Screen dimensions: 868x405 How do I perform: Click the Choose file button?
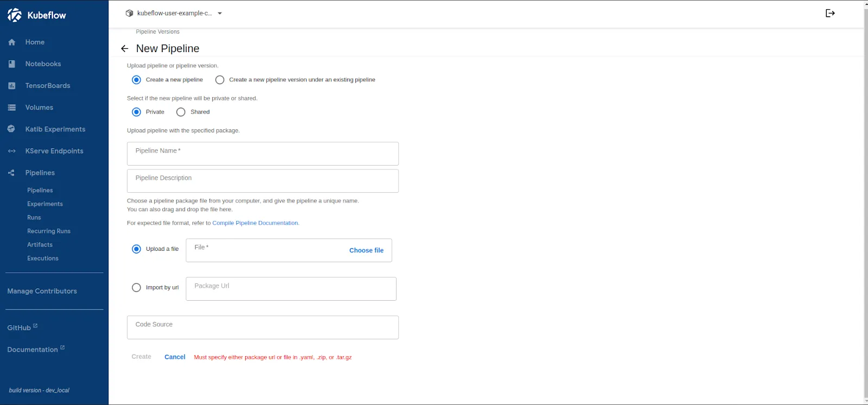(366, 250)
